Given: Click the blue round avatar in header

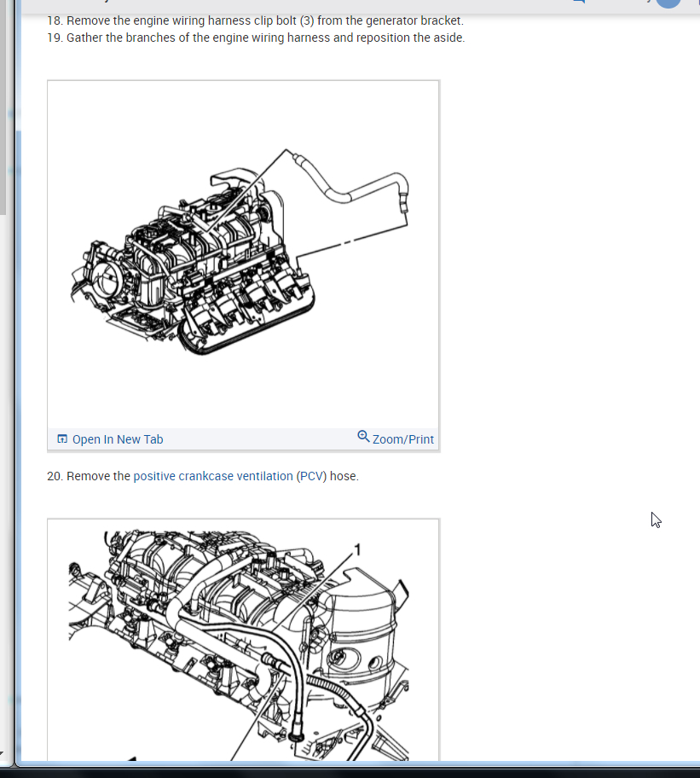Looking at the screenshot, I should pos(668,3).
